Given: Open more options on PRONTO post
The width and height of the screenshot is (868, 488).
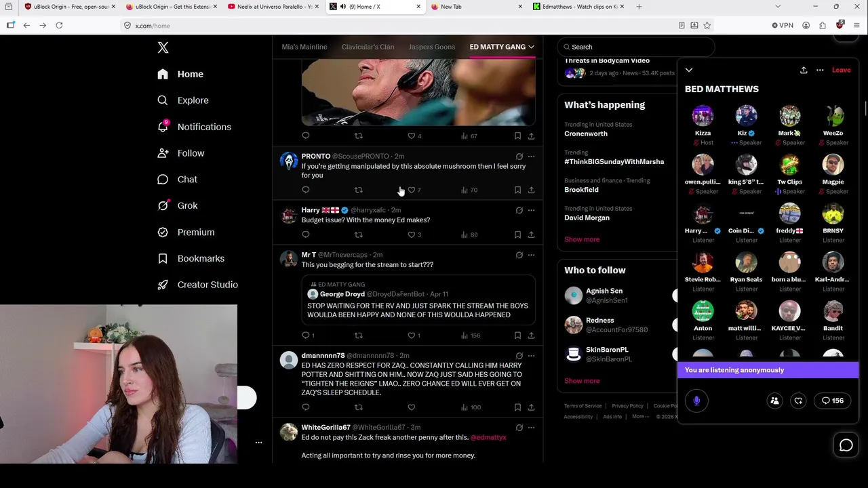Looking at the screenshot, I should (x=531, y=156).
